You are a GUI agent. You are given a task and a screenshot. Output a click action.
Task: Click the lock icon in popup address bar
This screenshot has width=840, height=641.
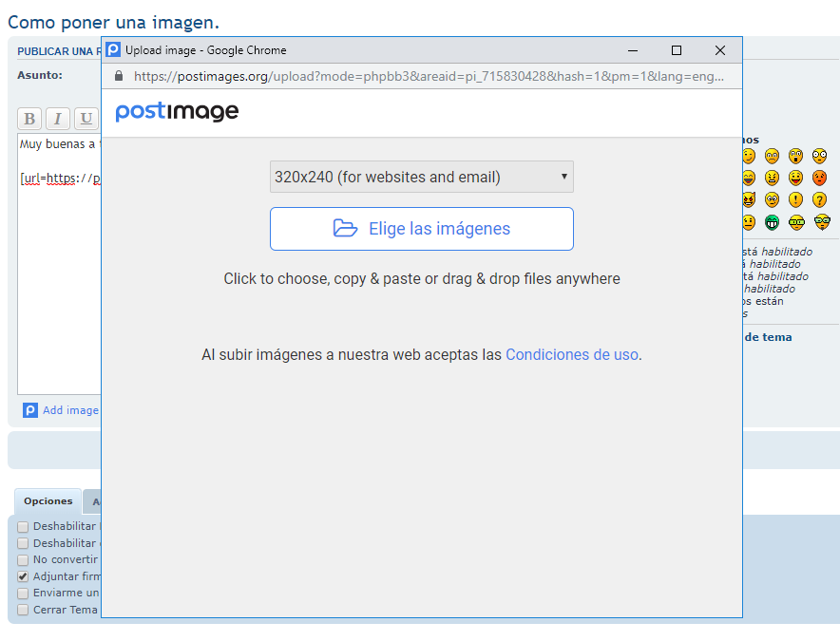click(119, 76)
